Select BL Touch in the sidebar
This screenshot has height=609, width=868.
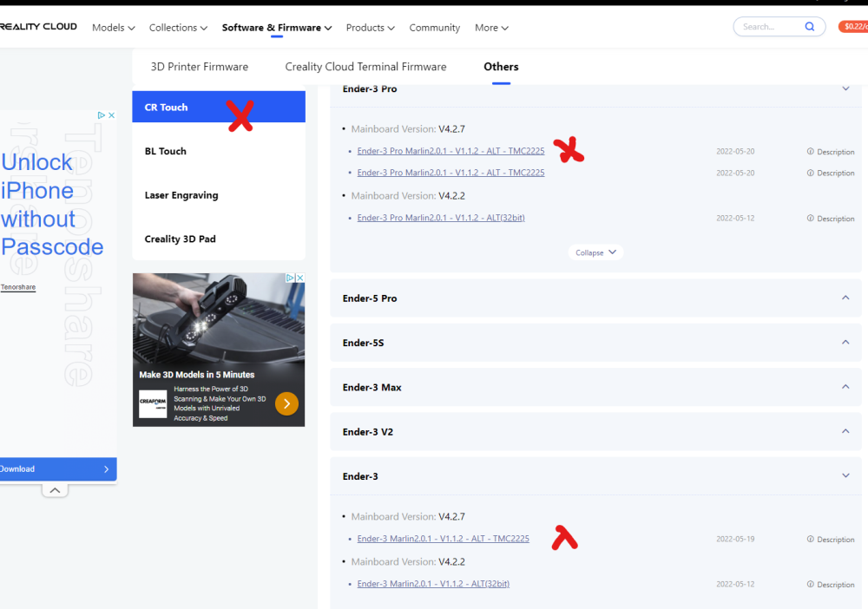[x=219, y=151]
